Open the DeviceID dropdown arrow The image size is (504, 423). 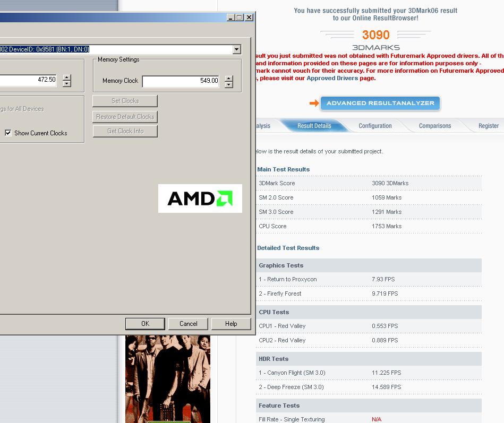[237, 49]
